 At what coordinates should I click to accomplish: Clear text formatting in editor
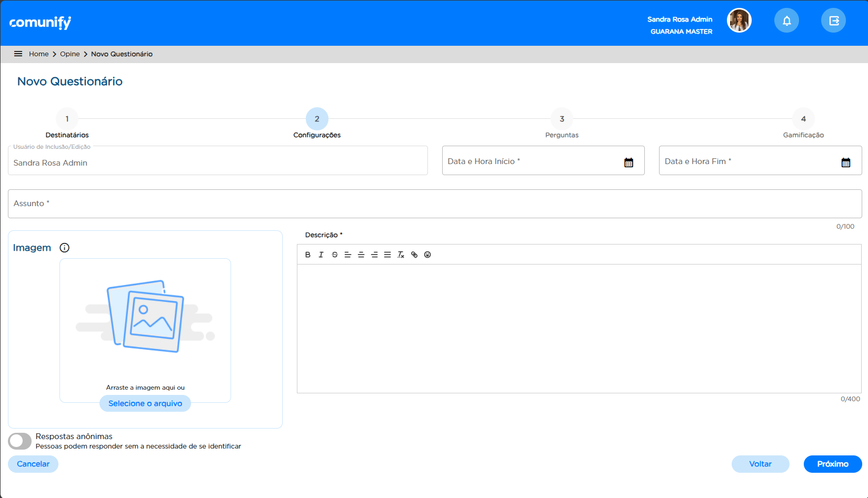[401, 255]
